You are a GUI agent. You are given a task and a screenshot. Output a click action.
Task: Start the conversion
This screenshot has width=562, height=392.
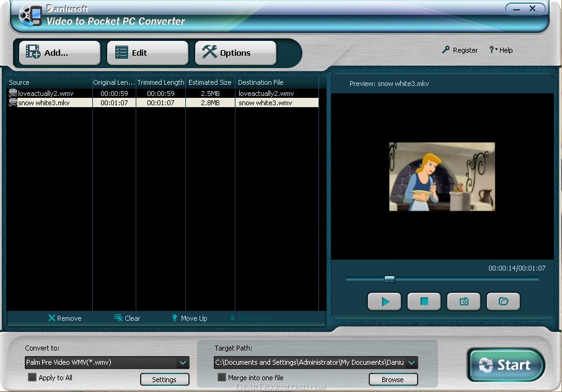click(506, 365)
